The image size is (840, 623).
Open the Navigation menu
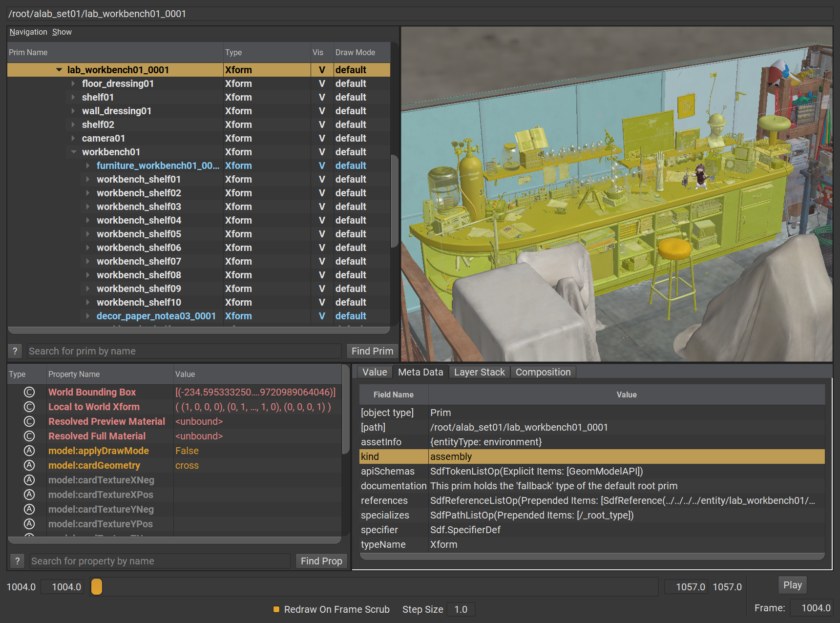pos(28,32)
